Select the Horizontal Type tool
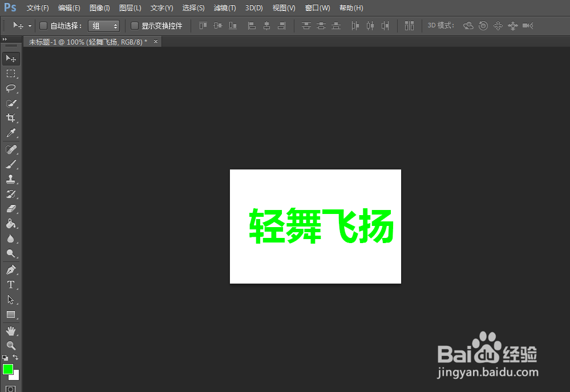The image size is (570, 392). [x=11, y=285]
